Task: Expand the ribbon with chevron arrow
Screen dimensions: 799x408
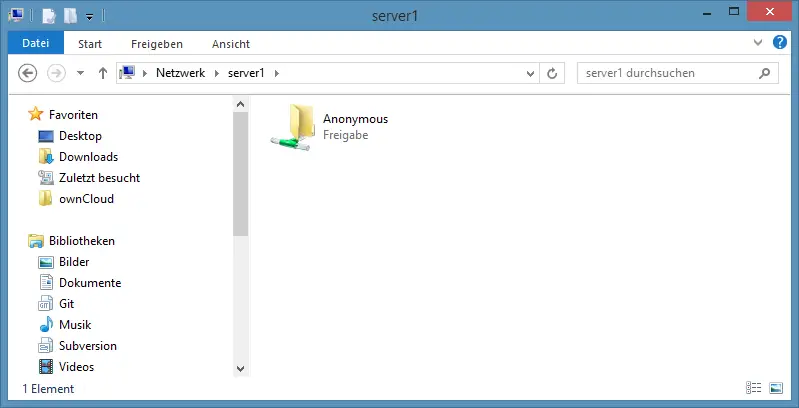Action: click(758, 43)
